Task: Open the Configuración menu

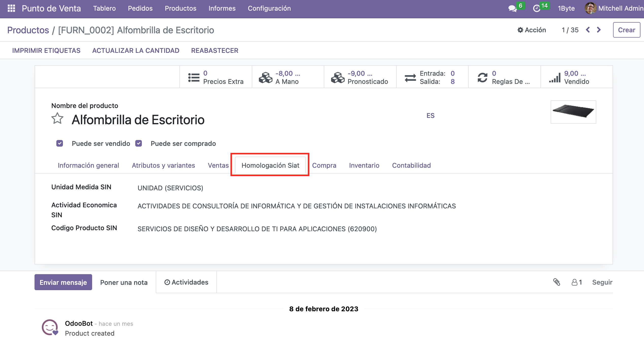Action: click(x=269, y=8)
